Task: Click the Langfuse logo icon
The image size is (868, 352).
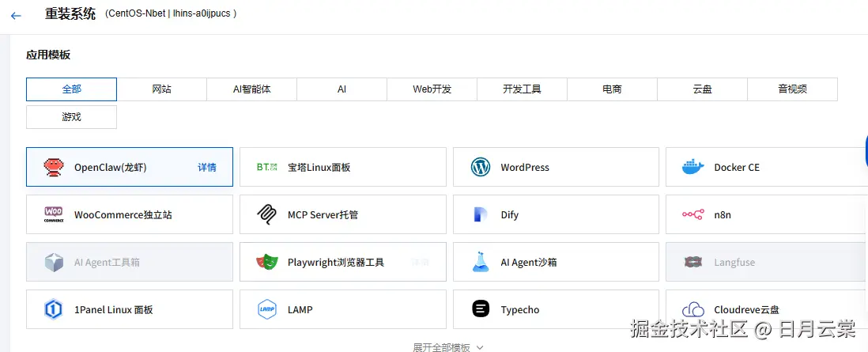Action: [693, 262]
